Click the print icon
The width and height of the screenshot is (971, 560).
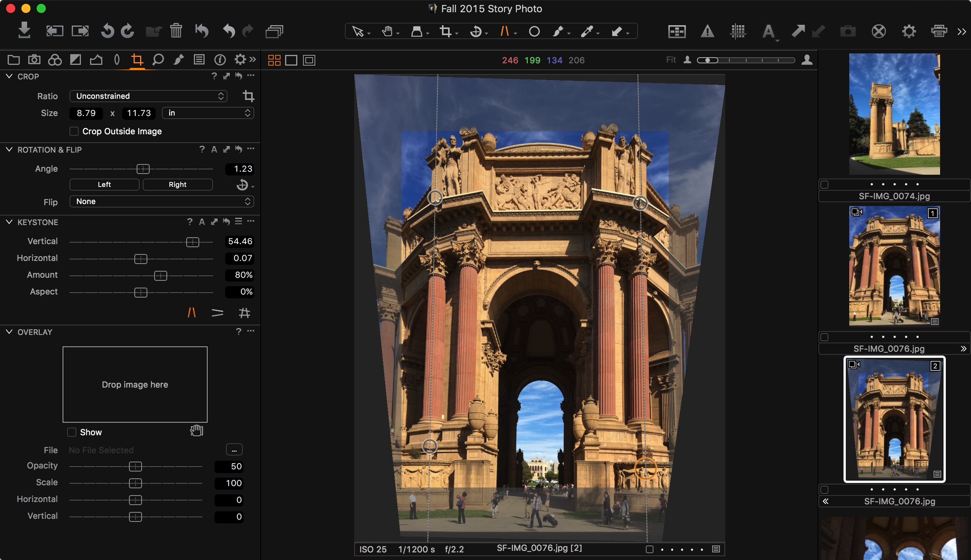point(939,31)
